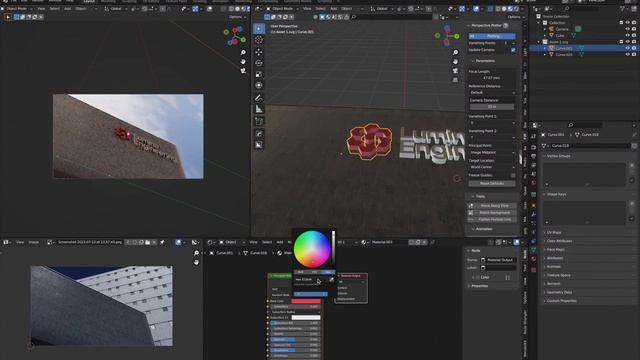
Task: Click the color wheel in color picker
Action: point(312,249)
